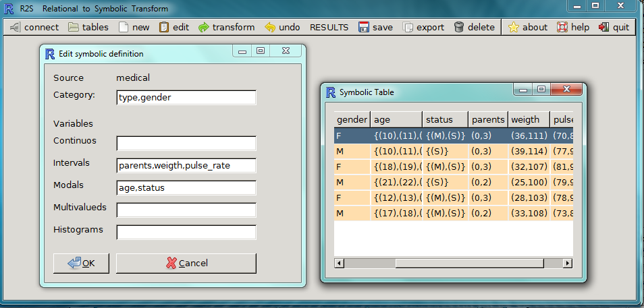Create a new definition with the new icon
This screenshot has height=308, width=644.
tap(124, 28)
